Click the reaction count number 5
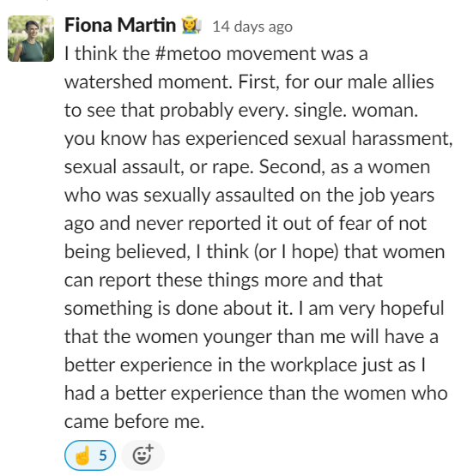 [103, 455]
